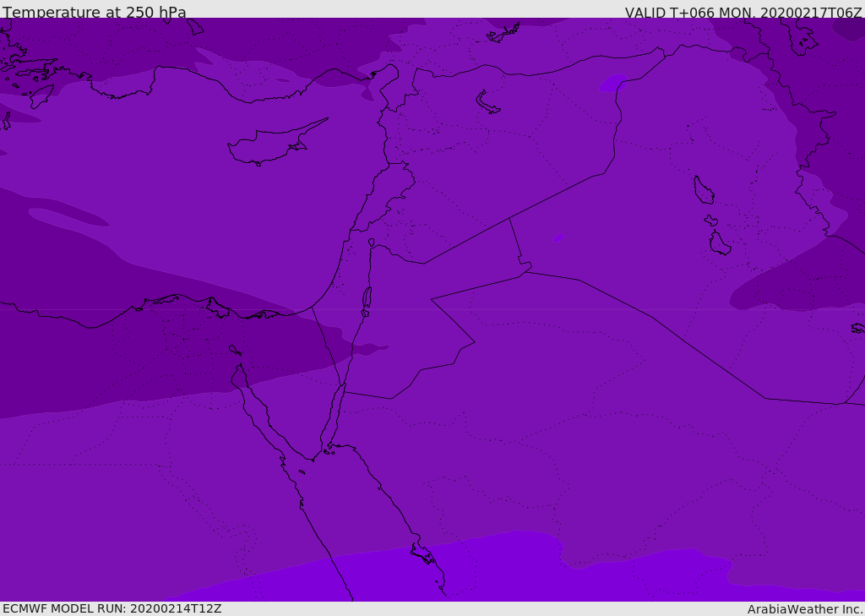The height and width of the screenshot is (616, 865).
Task: Click the narrow light strip west of Cyprus
Action: [68, 217]
